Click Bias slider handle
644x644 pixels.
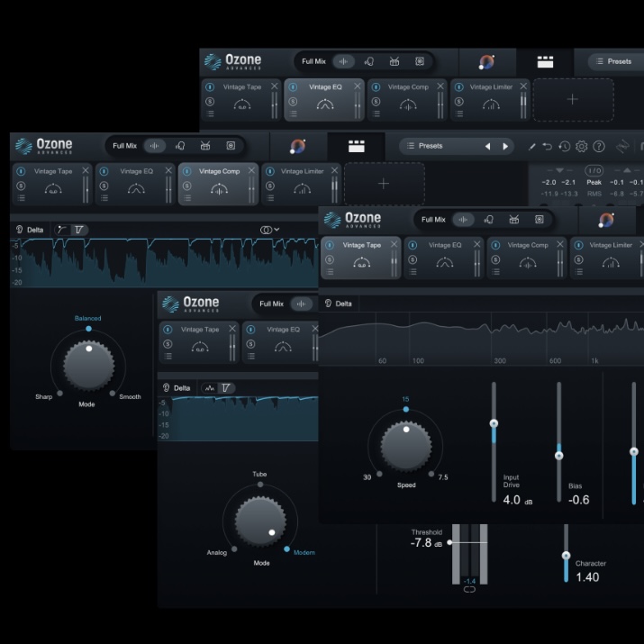pos(559,456)
